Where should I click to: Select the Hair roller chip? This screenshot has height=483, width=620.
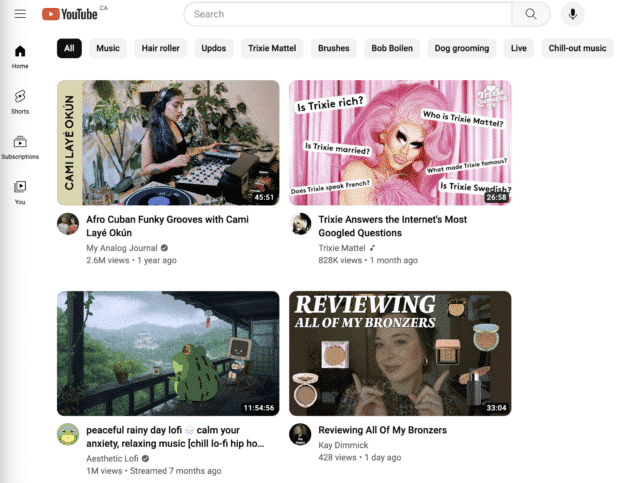161,48
